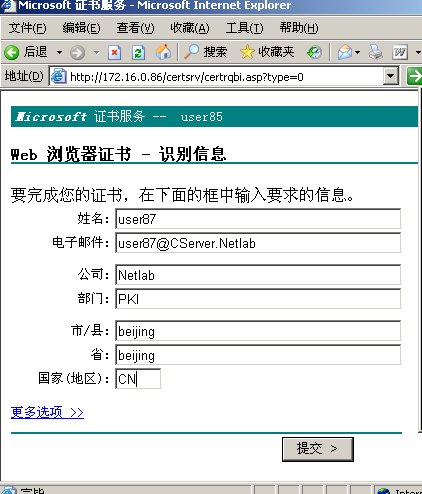The height and width of the screenshot is (494, 422).
Task: Click the address bar URL field
Action: coord(225,77)
